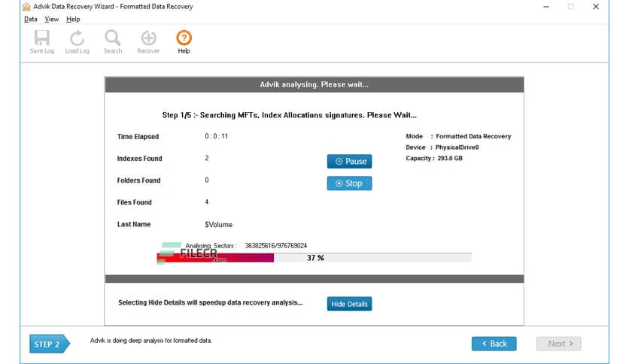Select the 'Files Found' label
The image size is (629, 364).
pos(135,202)
